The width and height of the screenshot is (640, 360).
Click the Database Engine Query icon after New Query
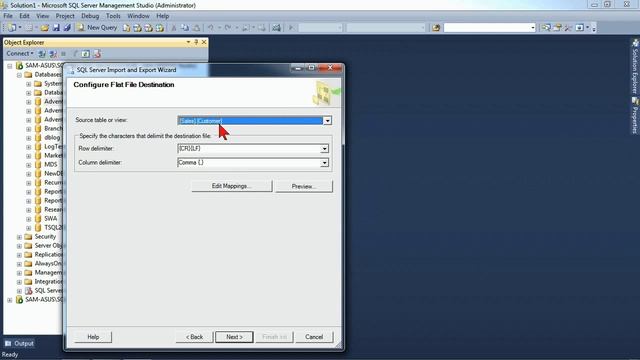pyautogui.click(x=127, y=28)
